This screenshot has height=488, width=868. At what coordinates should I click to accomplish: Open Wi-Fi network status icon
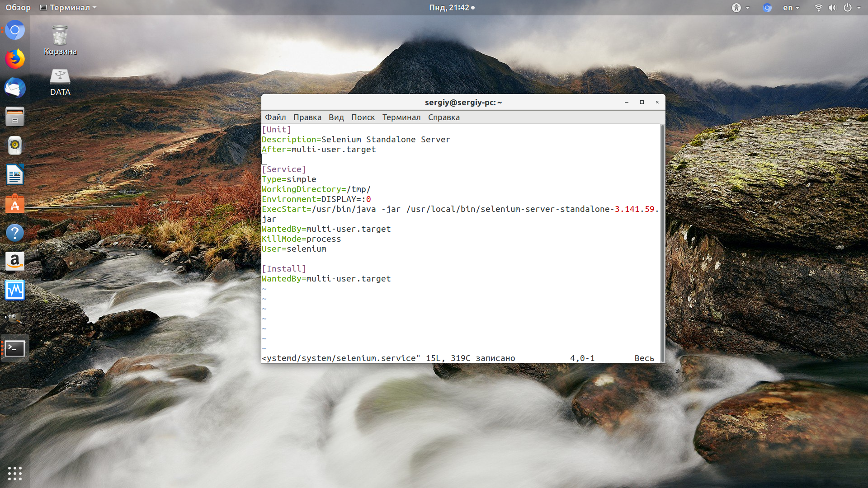(818, 8)
